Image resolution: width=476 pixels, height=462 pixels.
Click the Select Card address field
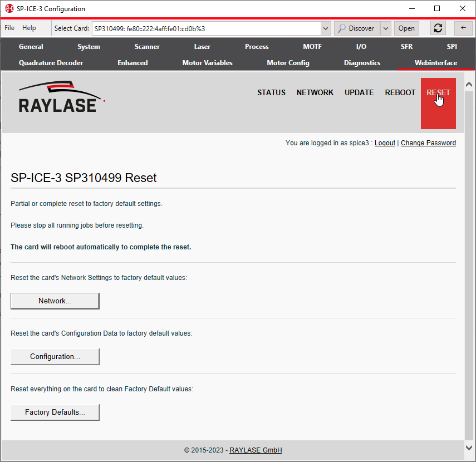(207, 28)
